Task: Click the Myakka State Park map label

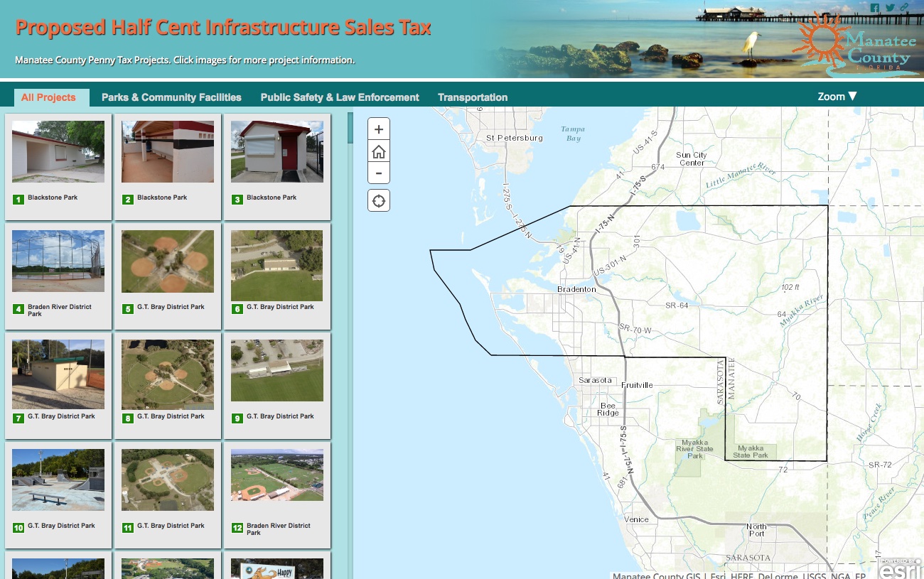Action: point(751,452)
